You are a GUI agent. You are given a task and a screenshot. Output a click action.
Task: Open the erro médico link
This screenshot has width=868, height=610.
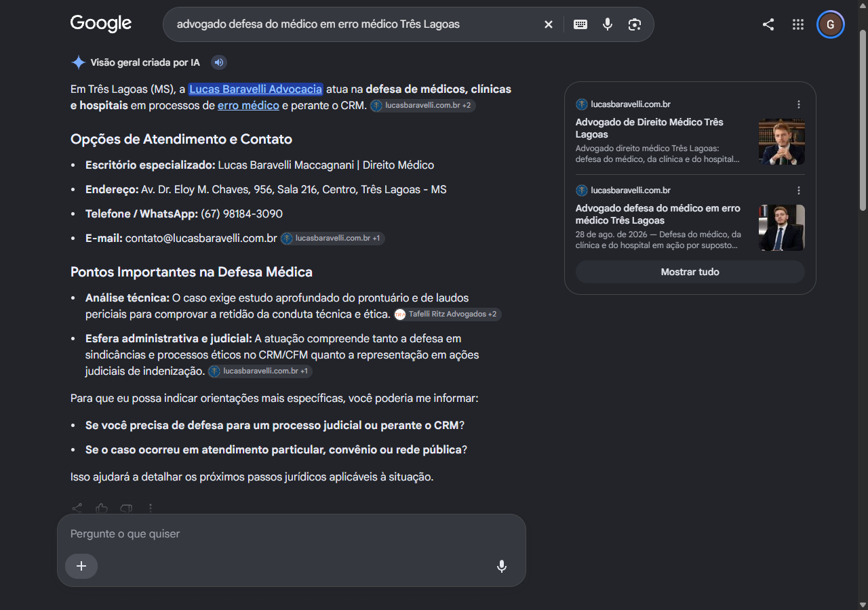248,105
